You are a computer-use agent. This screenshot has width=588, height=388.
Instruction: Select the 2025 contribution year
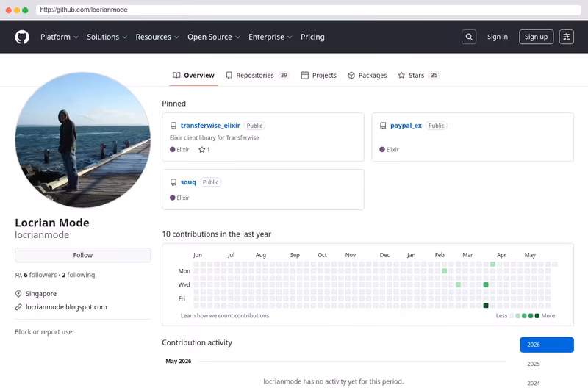(x=534, y=364)
